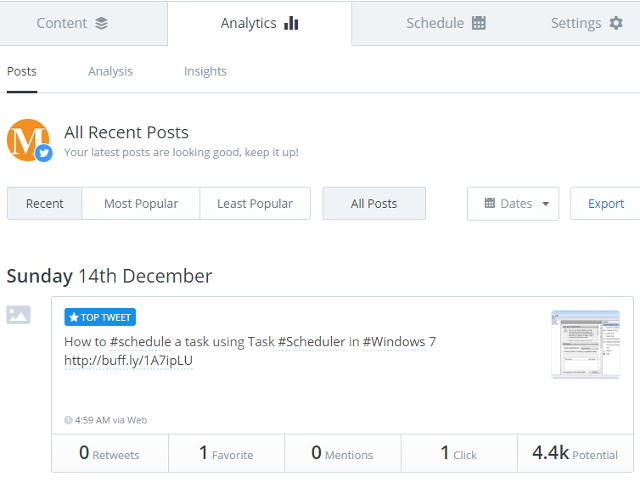The width and height of the screenshot is (640, 482).
Task: Select the Recent sort toggle
Action: (x=44, y=203)
